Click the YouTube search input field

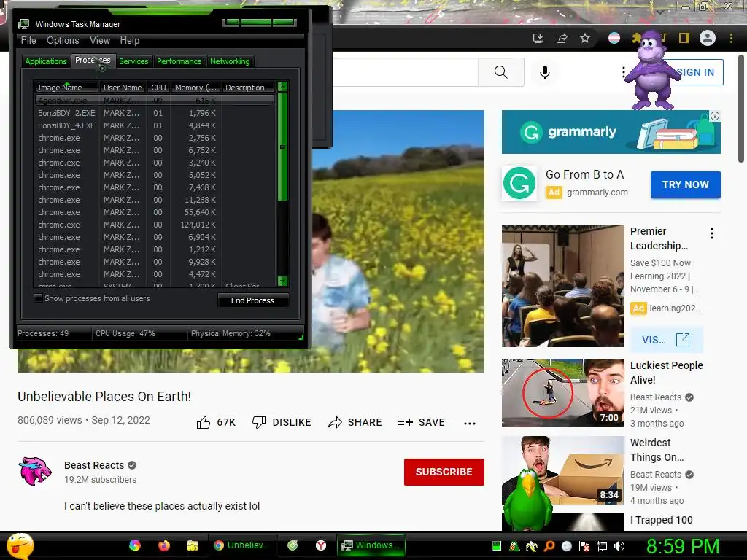[405, 72]
